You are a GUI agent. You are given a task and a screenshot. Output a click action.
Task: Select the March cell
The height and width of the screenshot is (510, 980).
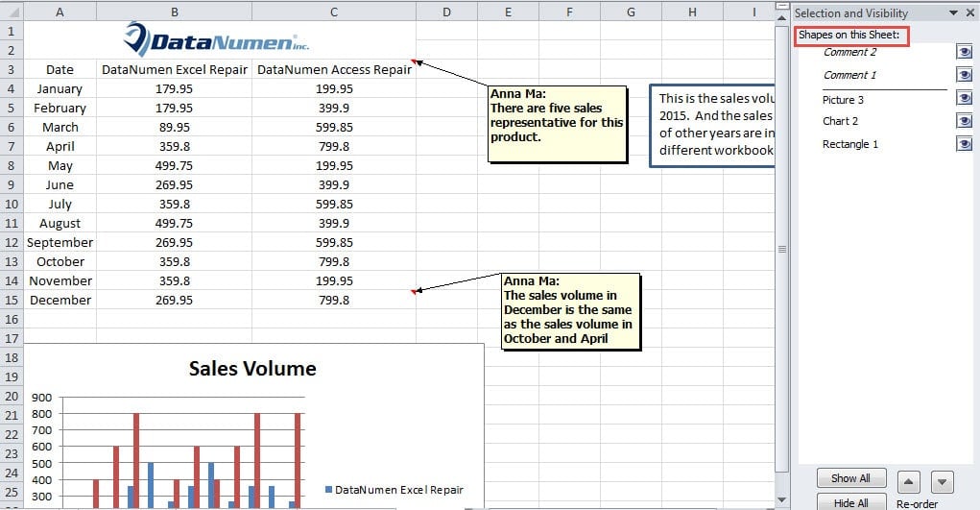[x=60, y=127]
